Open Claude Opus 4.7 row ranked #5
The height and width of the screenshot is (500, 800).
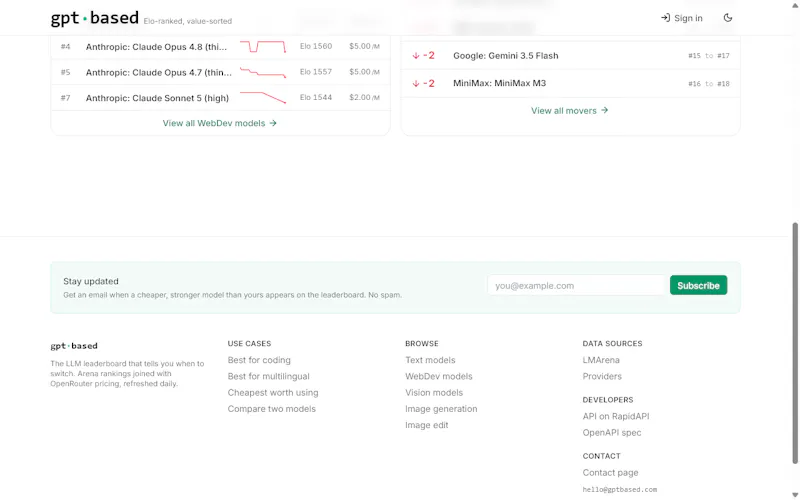click(220, 72)
